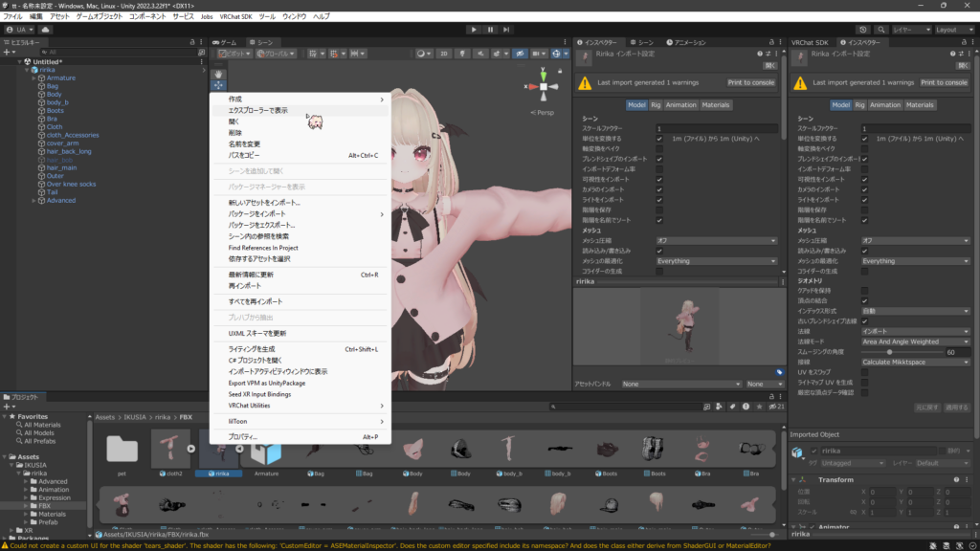This screenshot has height=551, width=980.
Task: Choose the context menu entry with shortcut Ctrl+R
Action: pos(300,275)
